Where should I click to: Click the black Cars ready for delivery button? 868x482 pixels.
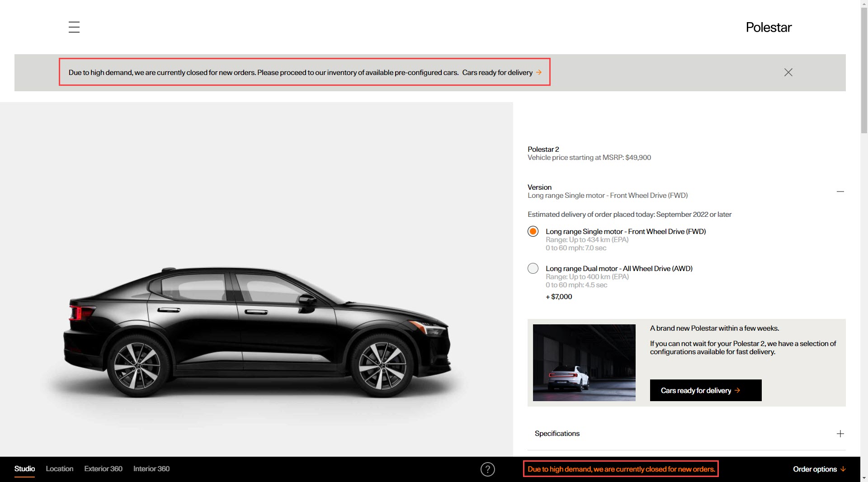[705, 390]
